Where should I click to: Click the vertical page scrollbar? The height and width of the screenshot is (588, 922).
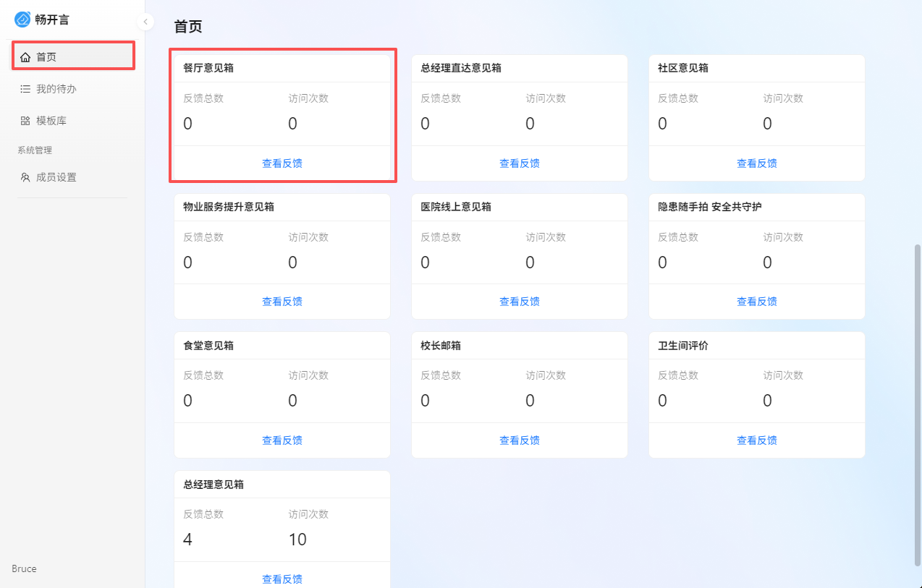click(x=918, y=405)
